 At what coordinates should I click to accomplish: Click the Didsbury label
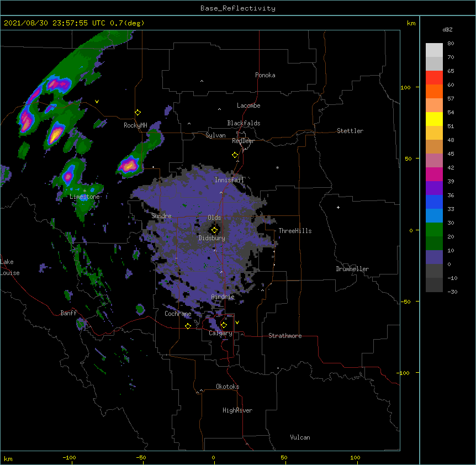tap(211, 238)
